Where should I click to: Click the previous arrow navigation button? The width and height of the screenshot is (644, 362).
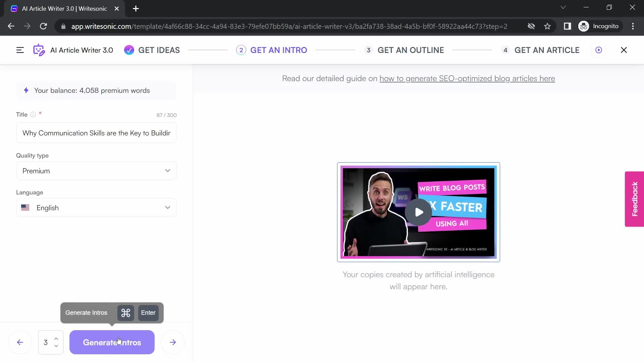pos(20,343)
